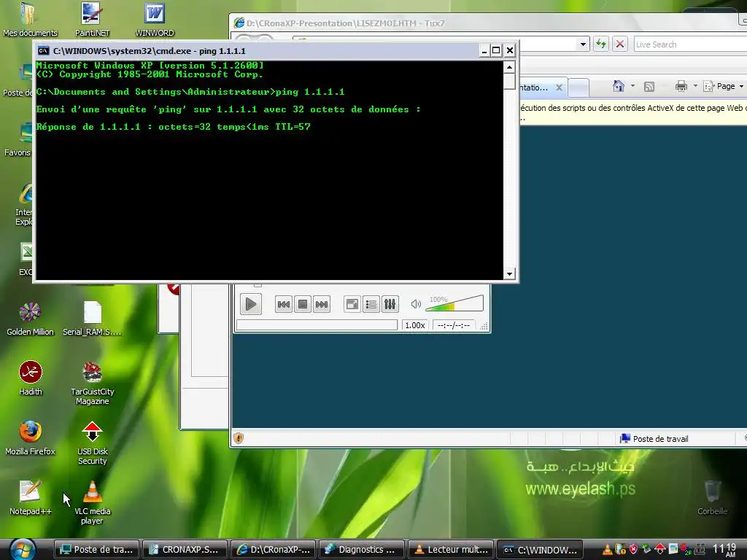Open VLC extended settings equalizer icon
Image resolution: width=747 pixels, height=560 pixels.
[x=390, y=304]
